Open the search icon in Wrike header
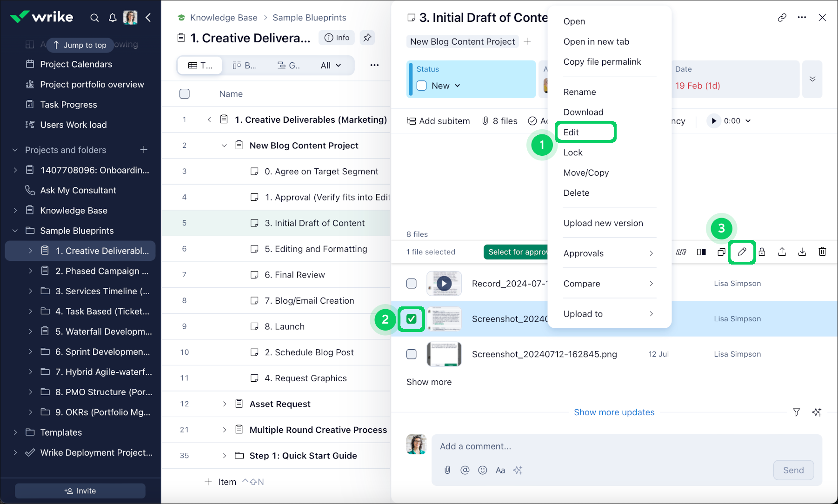Viewport: 838px width, 504px height. 94,18
